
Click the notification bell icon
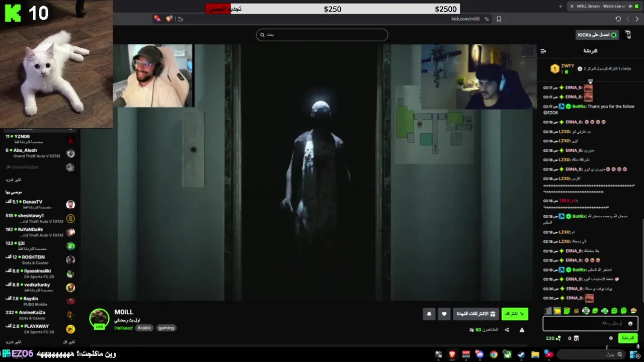coord(429,314)
